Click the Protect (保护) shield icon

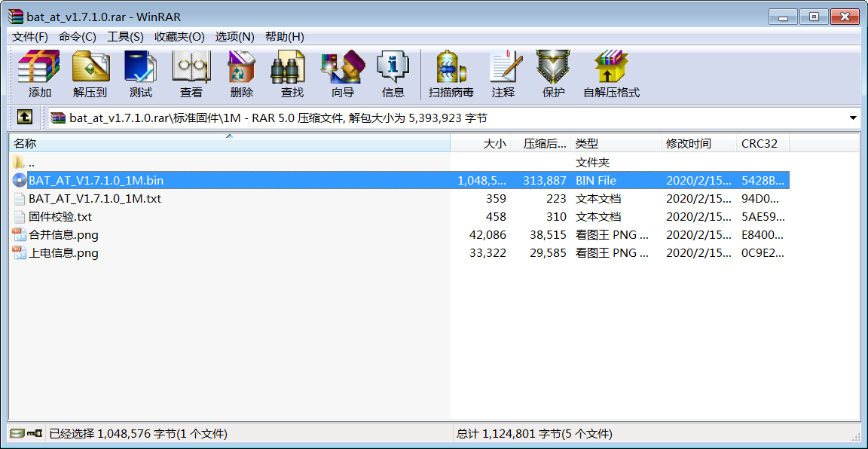[554, 67]
